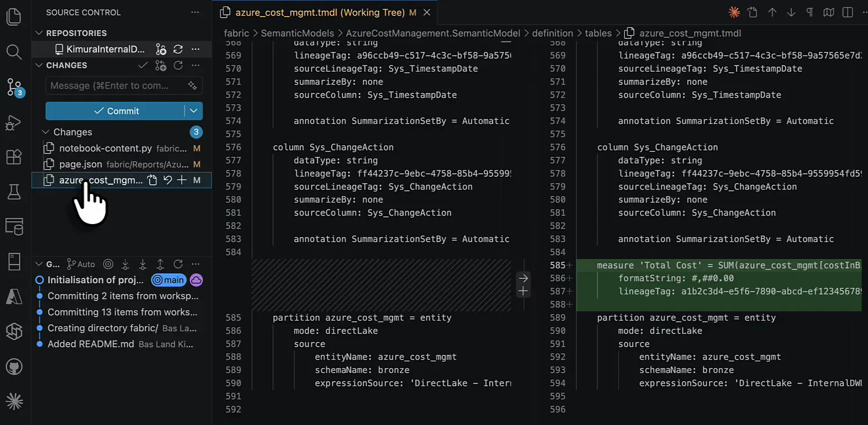Screen dimensions: 868x425
Task: Fetch from remote in the Graph header
Action: coord(125,264)
